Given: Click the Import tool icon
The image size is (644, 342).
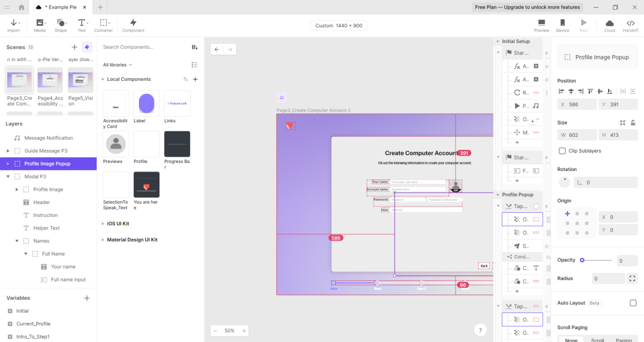Looking at the screenshot, I should point(13,23).
